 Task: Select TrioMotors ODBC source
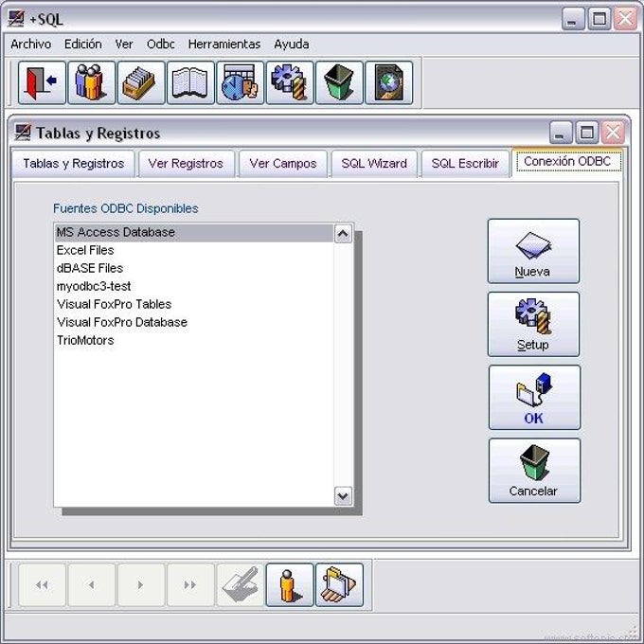(x=194, y=341)
